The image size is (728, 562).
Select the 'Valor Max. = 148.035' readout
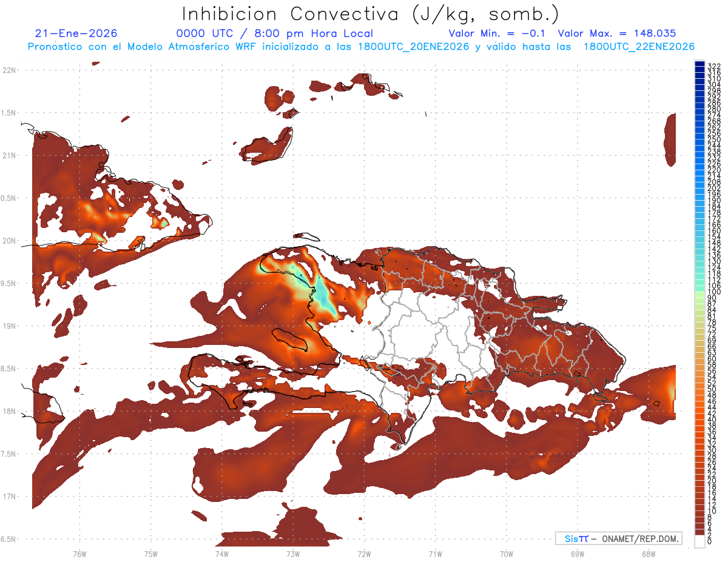(x=616, y=33)
